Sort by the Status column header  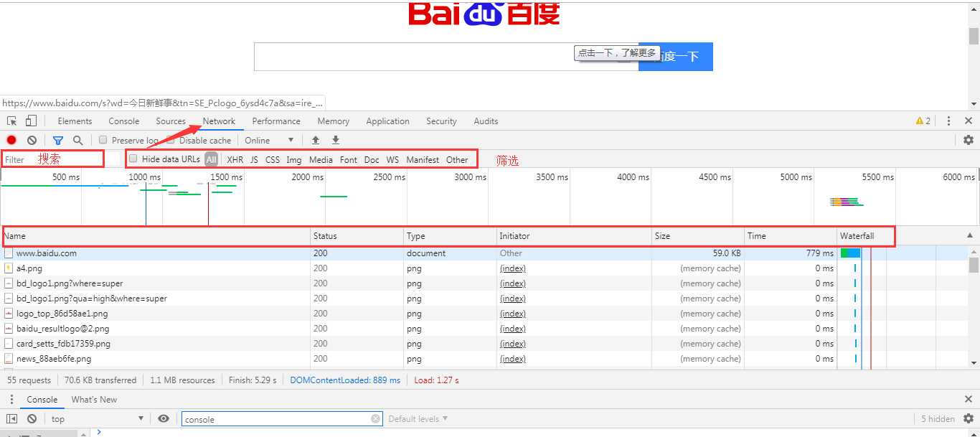tap(357, 235)
